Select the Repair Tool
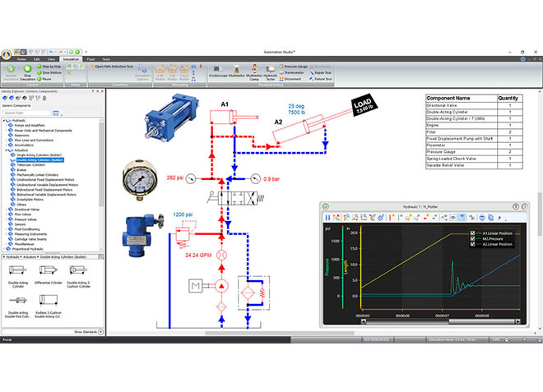The width and height of the screenshot is (543, 392). pos(321,72)
